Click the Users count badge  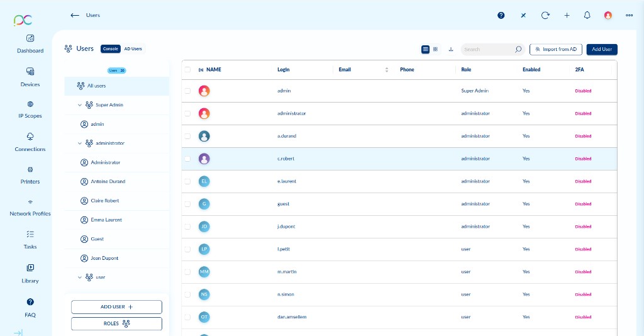pos(116,70)
